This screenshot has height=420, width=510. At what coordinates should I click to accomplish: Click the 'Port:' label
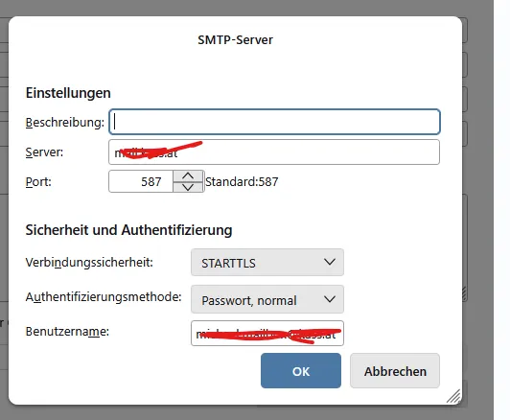[x=38, y=181]
